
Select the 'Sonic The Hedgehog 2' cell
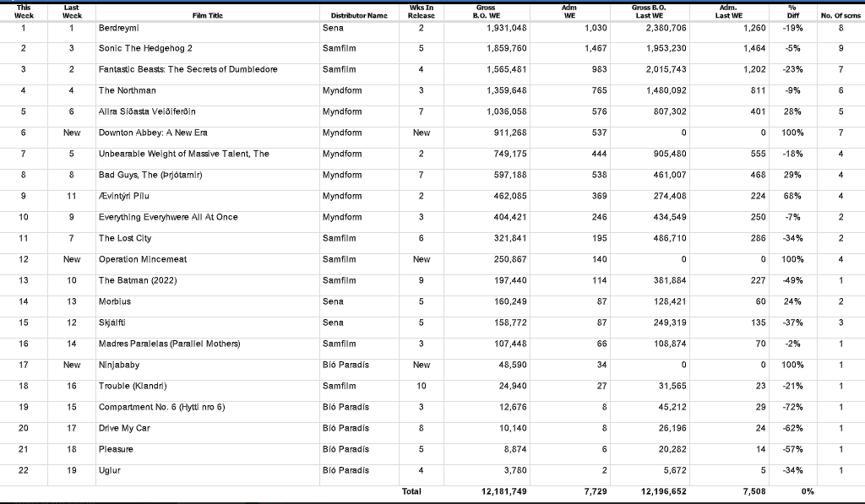pos(145,48)
